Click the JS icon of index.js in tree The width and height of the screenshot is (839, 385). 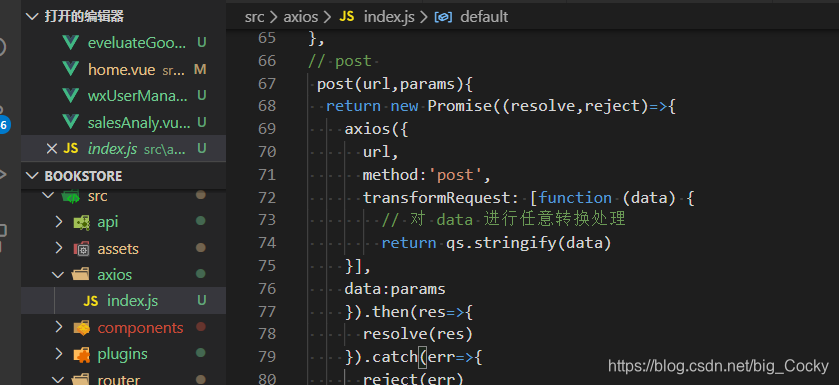[90, 302]
